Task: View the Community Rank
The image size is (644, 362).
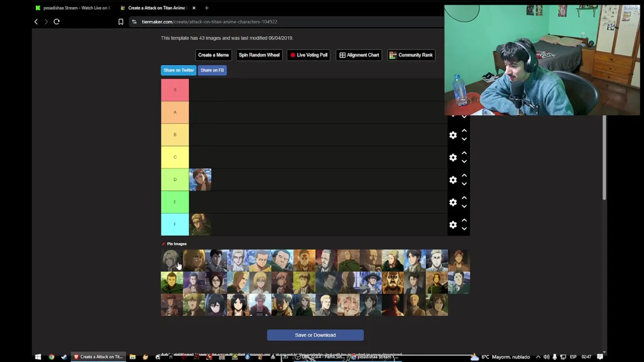Action: (x=411, y=55)
